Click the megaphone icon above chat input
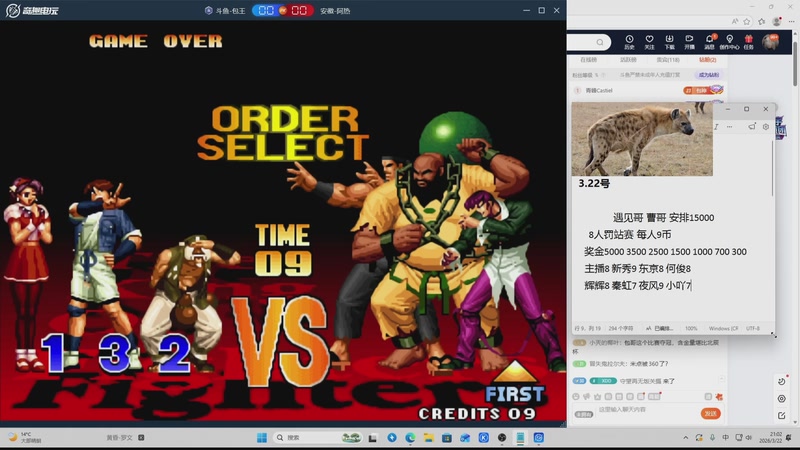 [587, 396]
